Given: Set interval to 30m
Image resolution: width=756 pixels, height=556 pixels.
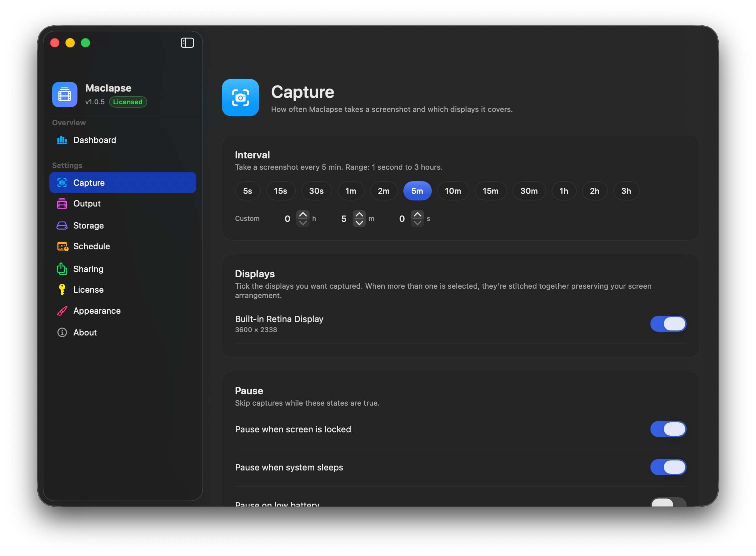Looking at the screenshot, I should pyautogui.click(x=529, y=191).
